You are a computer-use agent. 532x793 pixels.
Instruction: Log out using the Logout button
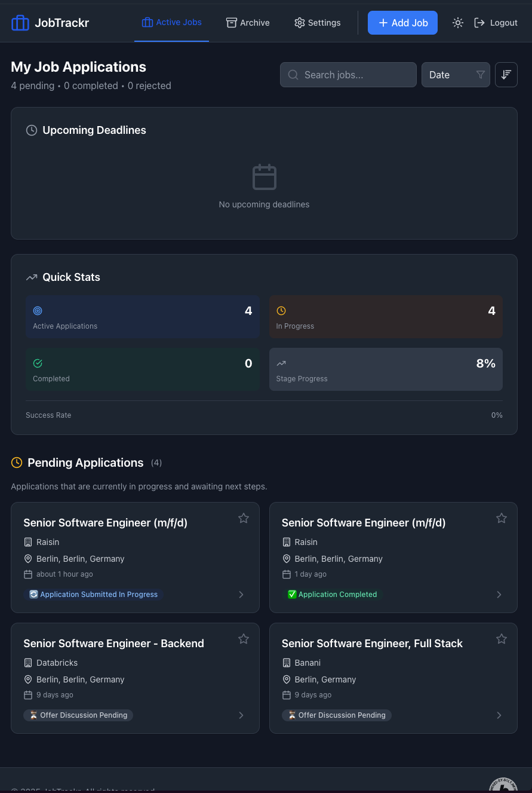496,23
